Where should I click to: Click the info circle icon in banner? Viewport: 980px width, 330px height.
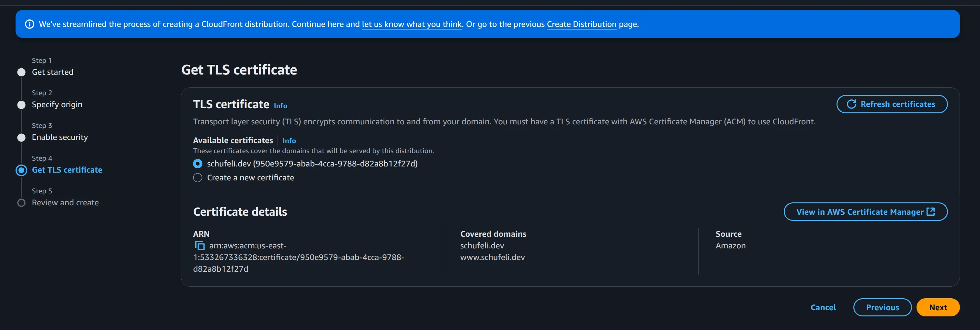29,24
